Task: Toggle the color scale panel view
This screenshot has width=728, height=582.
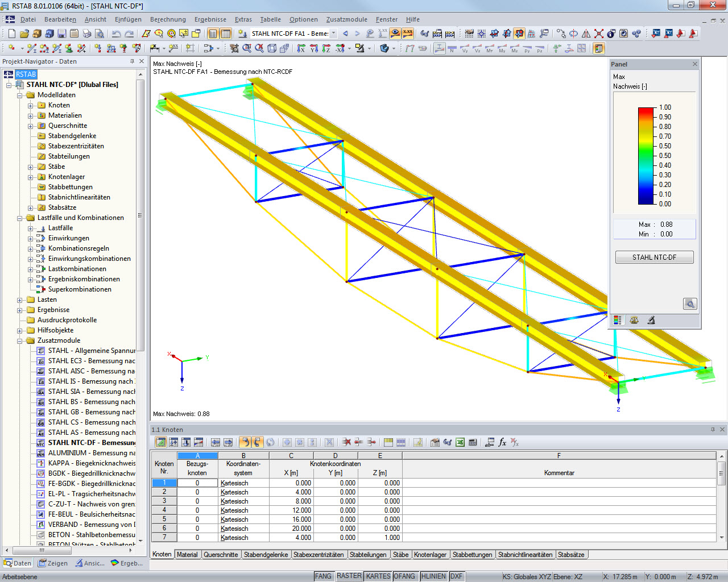Action: 617,321
